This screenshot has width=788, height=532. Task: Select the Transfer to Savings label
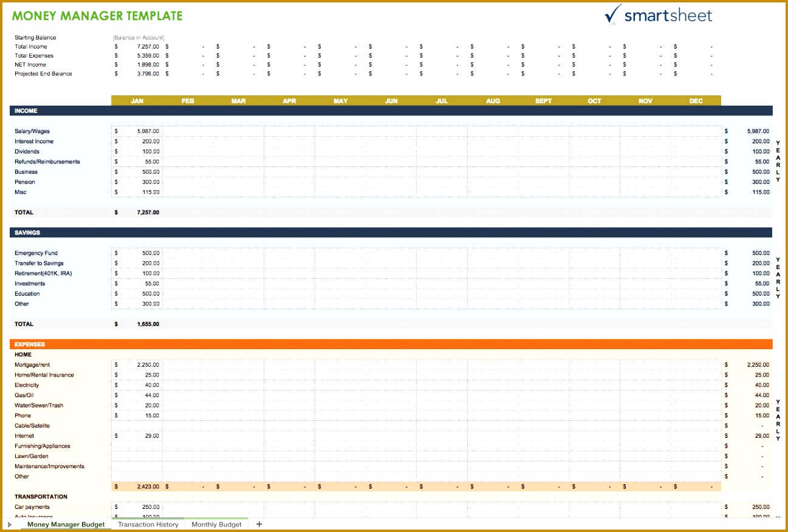[x=39, y=264]
